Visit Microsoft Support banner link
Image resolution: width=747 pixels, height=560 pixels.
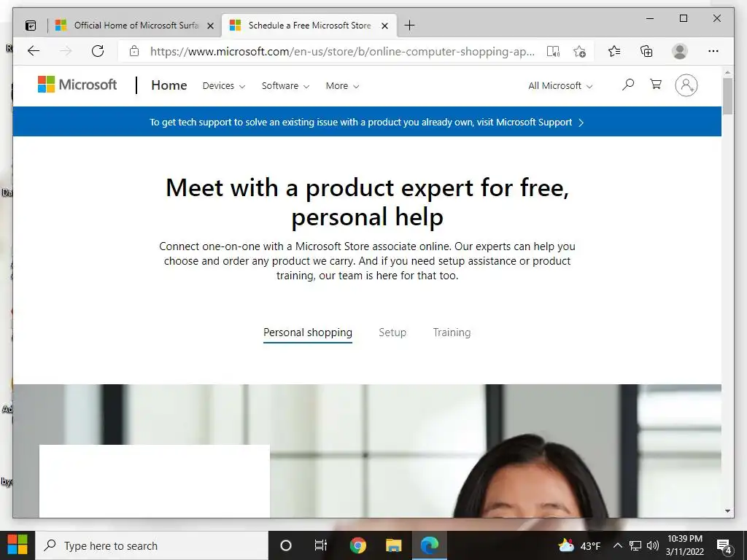click(x=367, y=122)
